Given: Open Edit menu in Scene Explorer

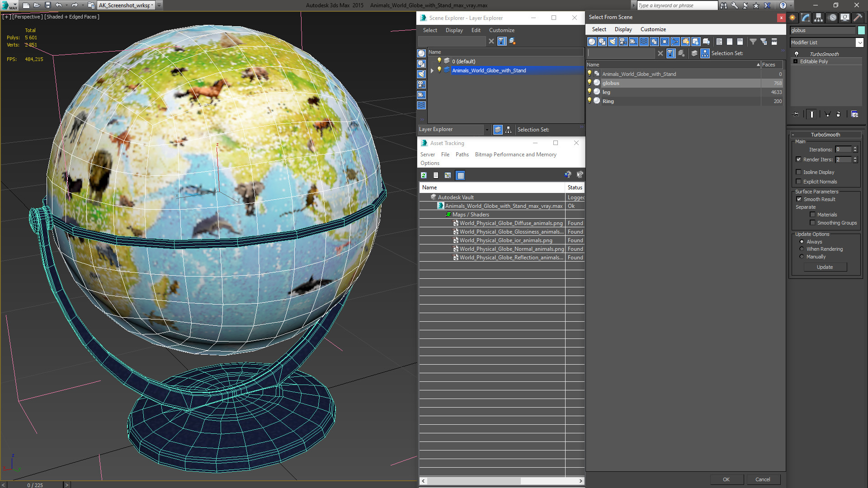Looking at the screenshot, I should click(x=476, y=30).
